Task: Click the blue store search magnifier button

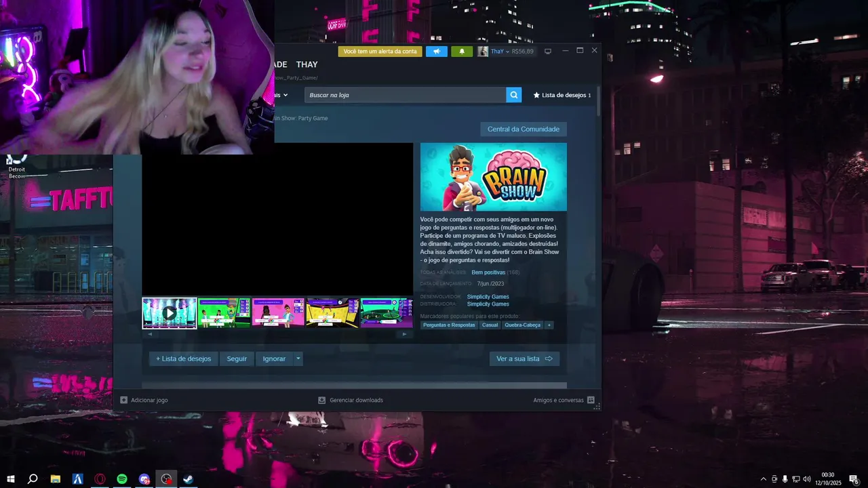Action: coord(514,95)
